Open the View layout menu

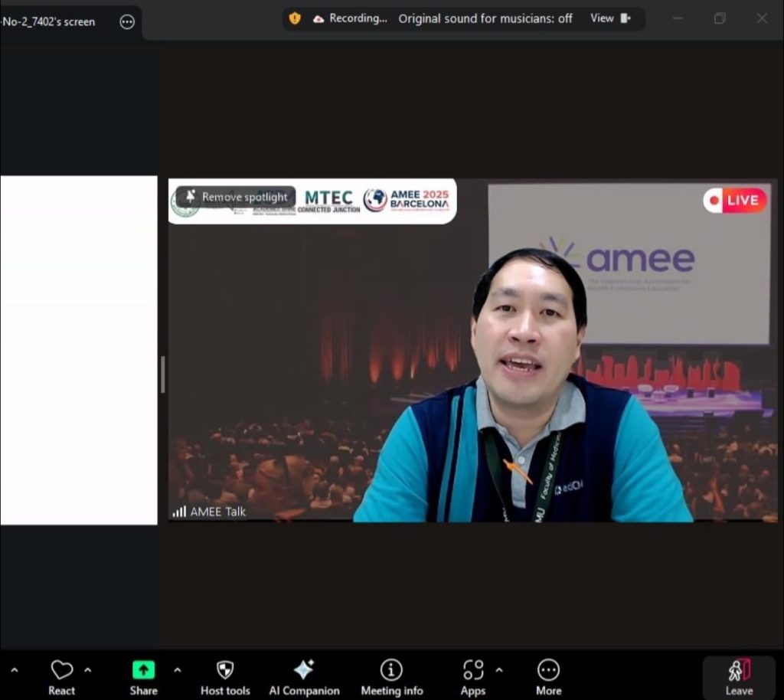click(x=610, y=18)
